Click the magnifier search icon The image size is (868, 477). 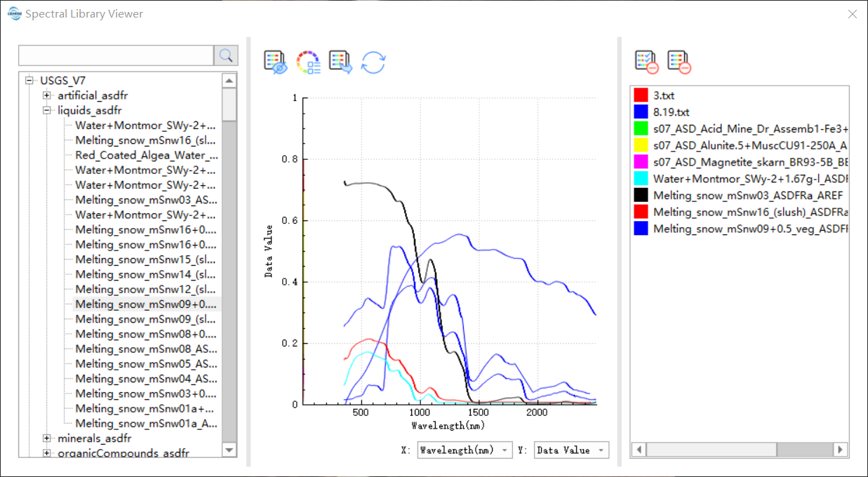click(x=225, y=55)
